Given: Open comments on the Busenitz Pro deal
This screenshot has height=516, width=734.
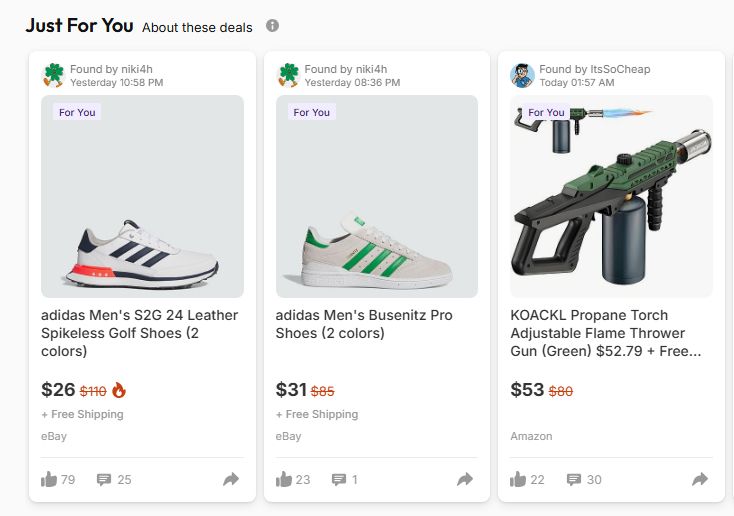Looking at the screenshot, I should [x=339, y=480].
